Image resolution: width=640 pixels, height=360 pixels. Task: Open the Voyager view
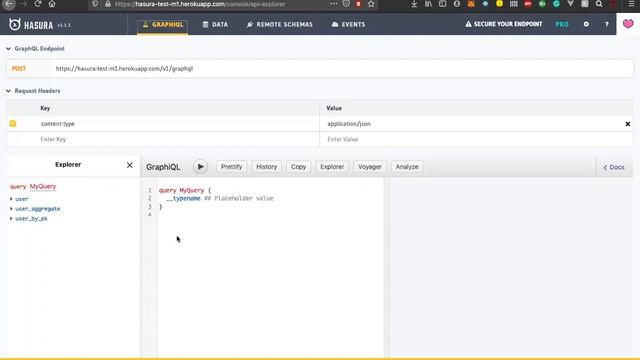pos(369,167)
